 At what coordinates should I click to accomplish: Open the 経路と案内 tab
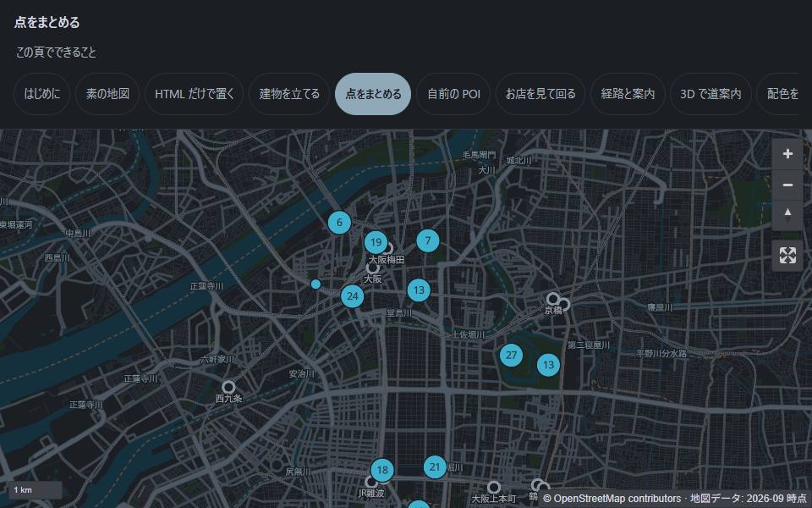(x=628, y=94)
